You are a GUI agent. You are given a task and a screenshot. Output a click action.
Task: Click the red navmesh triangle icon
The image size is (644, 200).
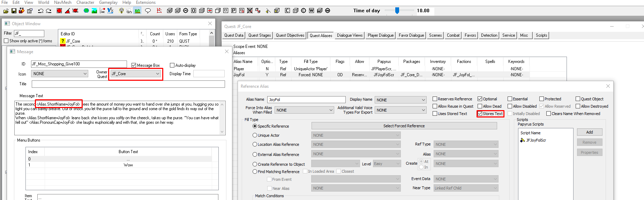(159, 11)
